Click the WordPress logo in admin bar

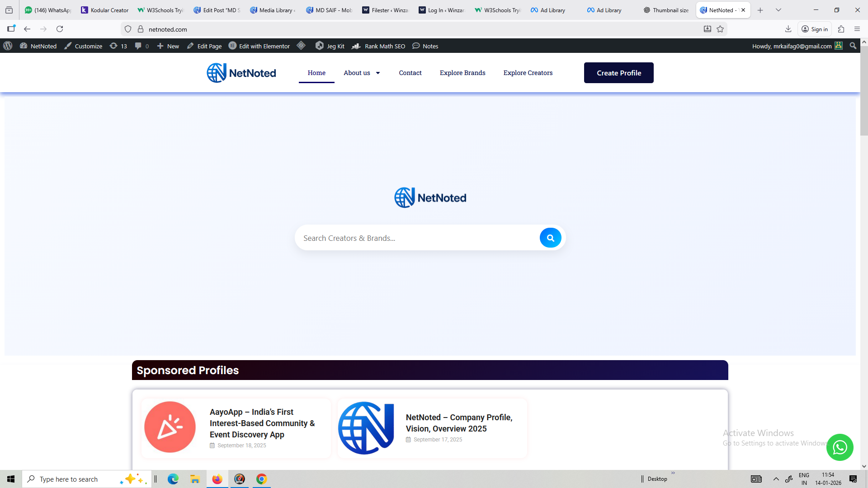point(8,46)
